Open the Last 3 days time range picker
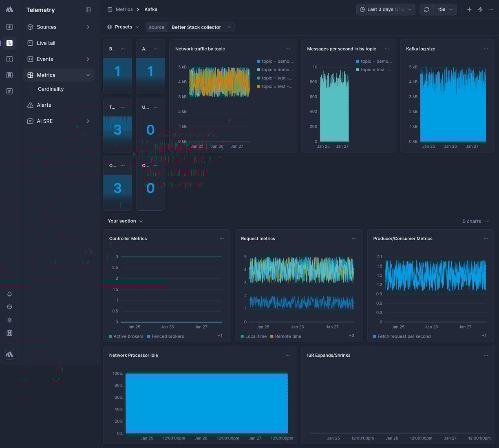 coord(384,9)
